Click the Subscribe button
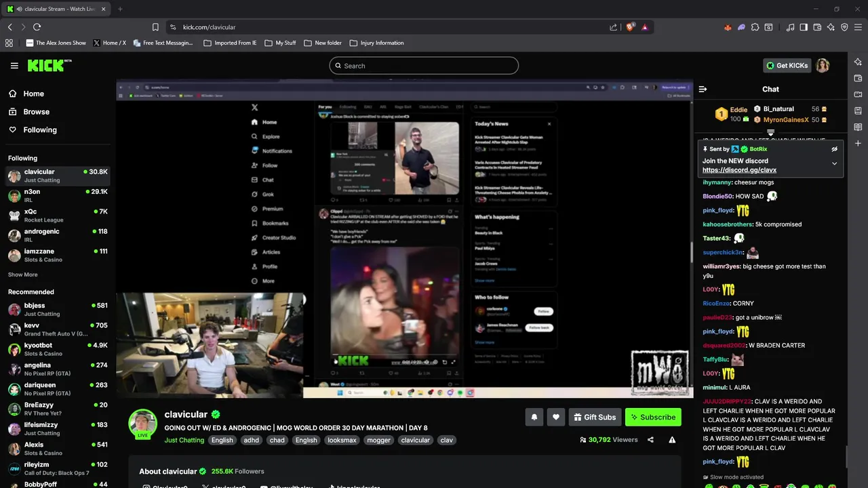868x488 pixels. point(653,417)
